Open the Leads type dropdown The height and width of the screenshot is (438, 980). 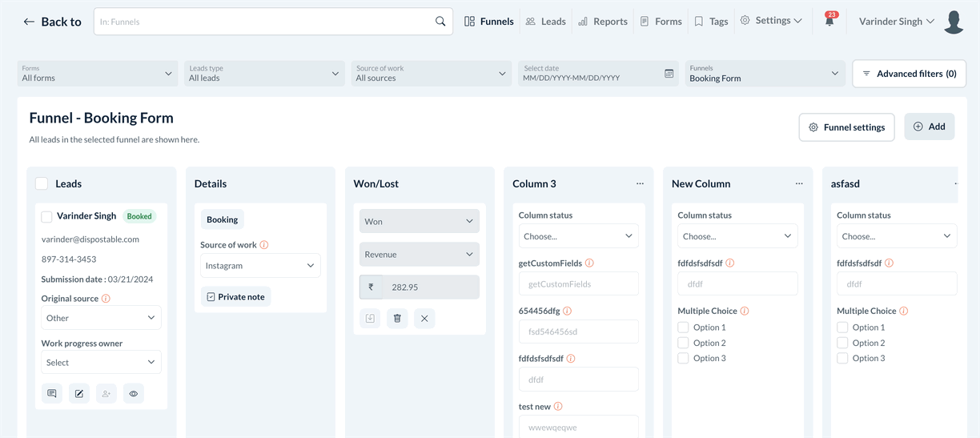[264, 74]
